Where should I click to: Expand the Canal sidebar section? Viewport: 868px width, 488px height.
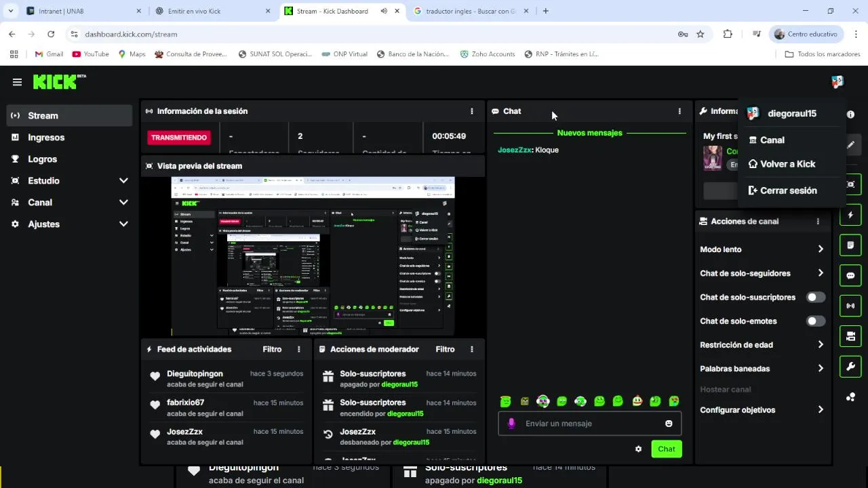[x=123, y=203]
